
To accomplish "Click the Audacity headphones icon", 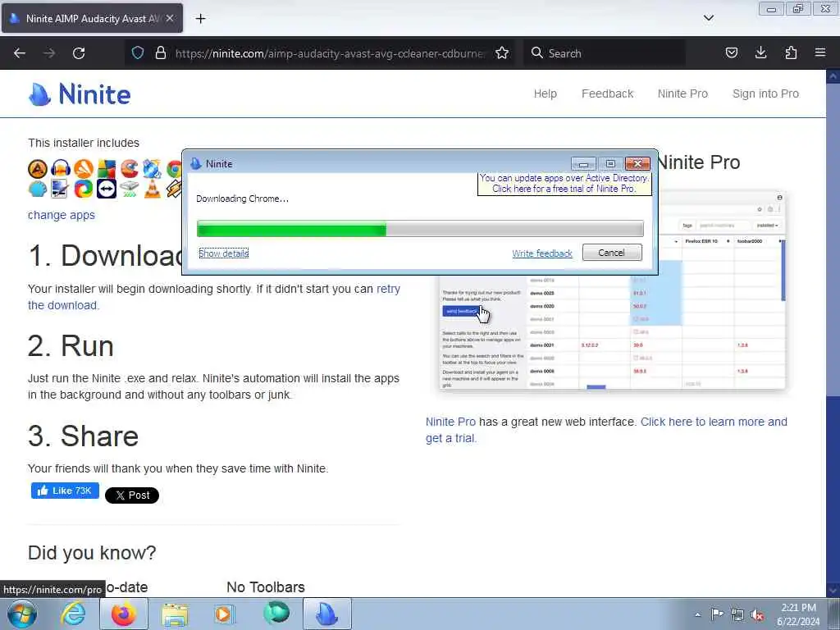I will coord(61,169).
